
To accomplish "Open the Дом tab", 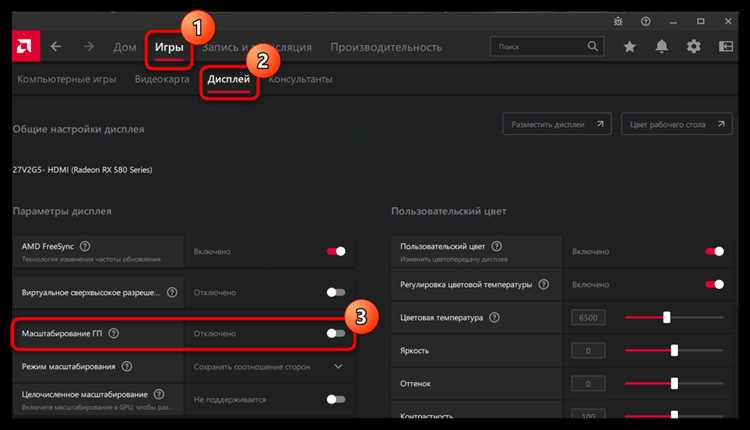I will pos(125,47).
